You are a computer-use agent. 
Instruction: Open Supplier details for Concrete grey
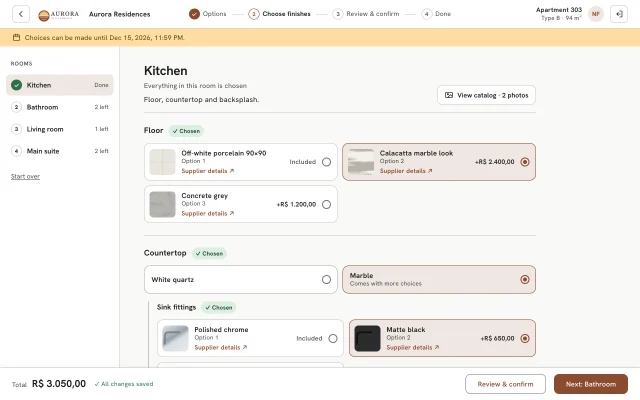click(x=208, y=213)
